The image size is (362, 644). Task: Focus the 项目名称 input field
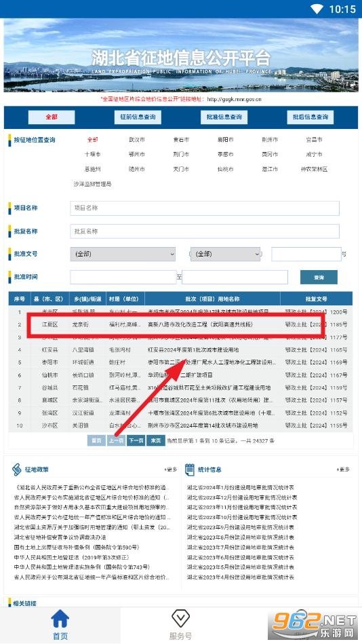205,208
